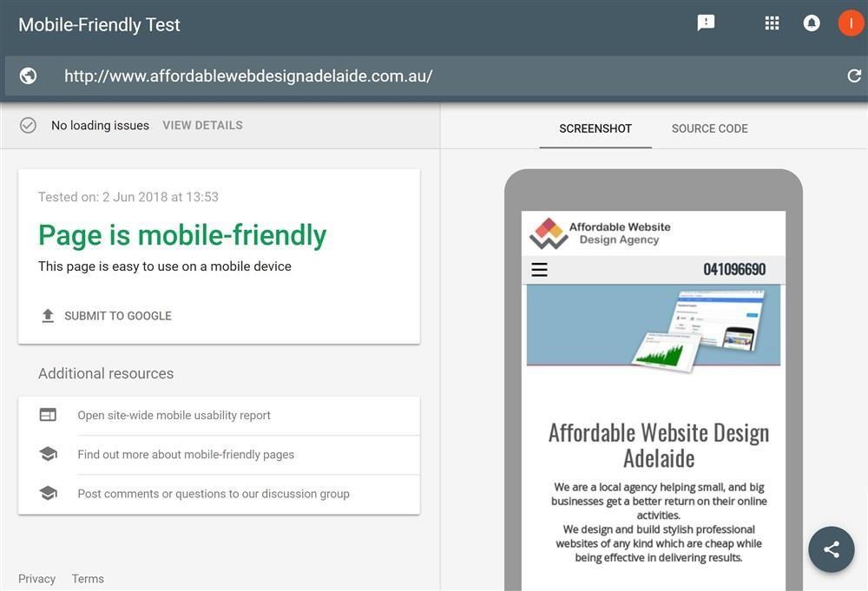The image size is (868, 591).
Task: Open the Terms link
Action: click(88, 579)
